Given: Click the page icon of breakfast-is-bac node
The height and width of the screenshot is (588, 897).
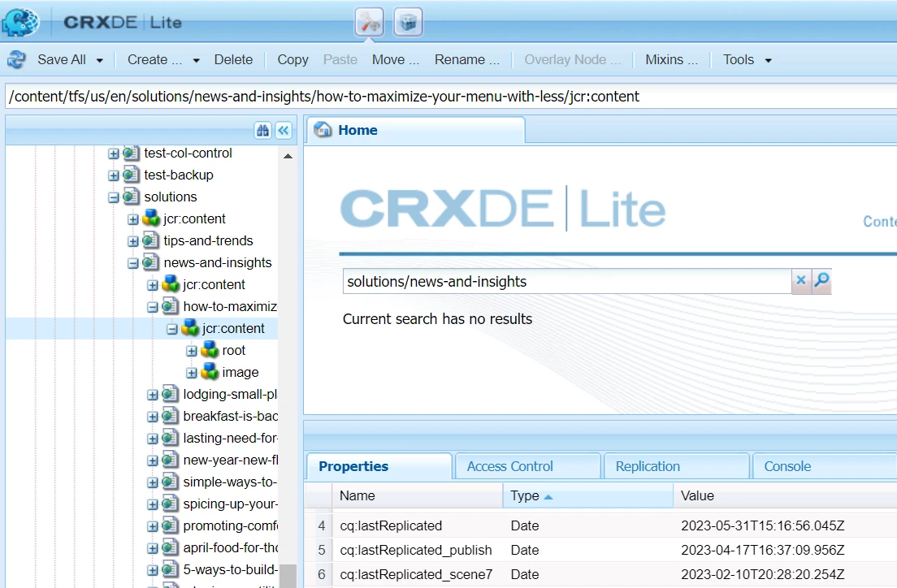Looking at the screenshot, I should (170, 416).
